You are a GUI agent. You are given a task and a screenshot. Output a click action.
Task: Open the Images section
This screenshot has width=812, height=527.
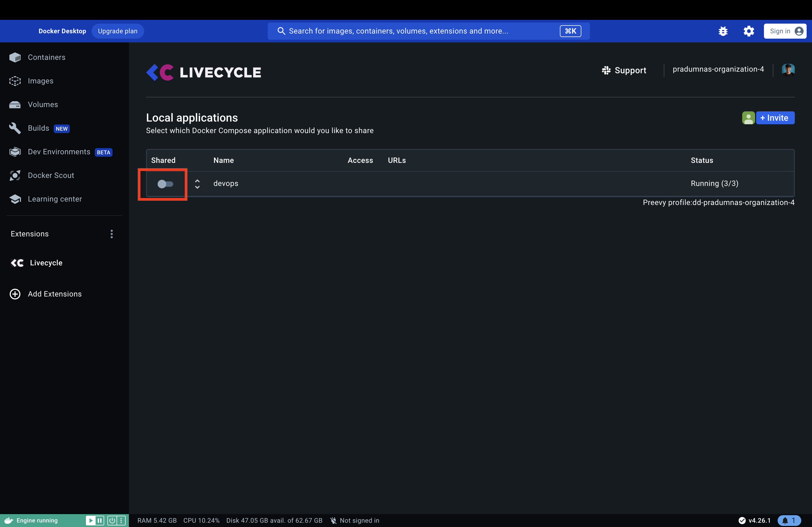point(41,81)
